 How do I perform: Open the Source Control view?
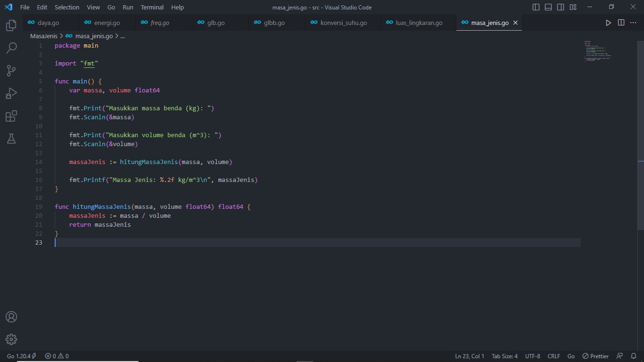tap(11, 71)
